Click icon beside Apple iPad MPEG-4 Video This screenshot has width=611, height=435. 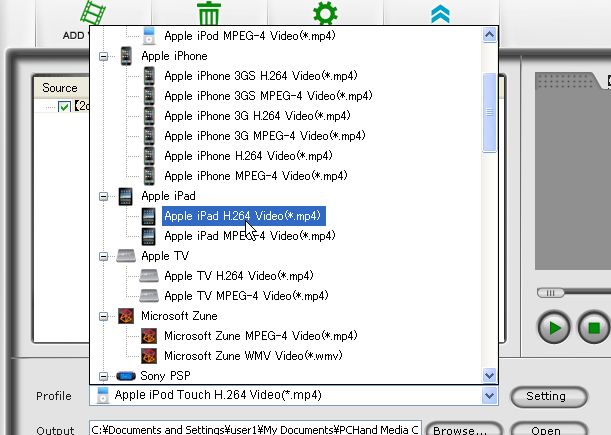[148, 236]
